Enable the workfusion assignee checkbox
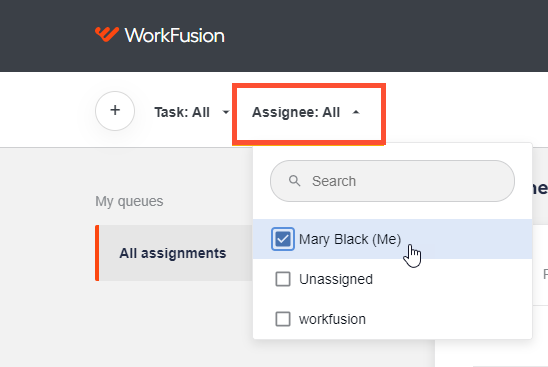 pyautogui.click(x=283, y=319)
